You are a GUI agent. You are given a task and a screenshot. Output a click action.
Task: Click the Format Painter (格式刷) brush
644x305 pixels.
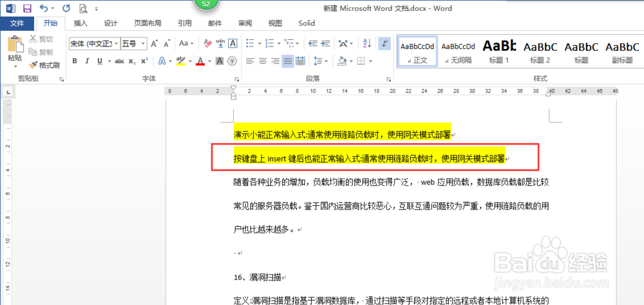tap(44, 65)
